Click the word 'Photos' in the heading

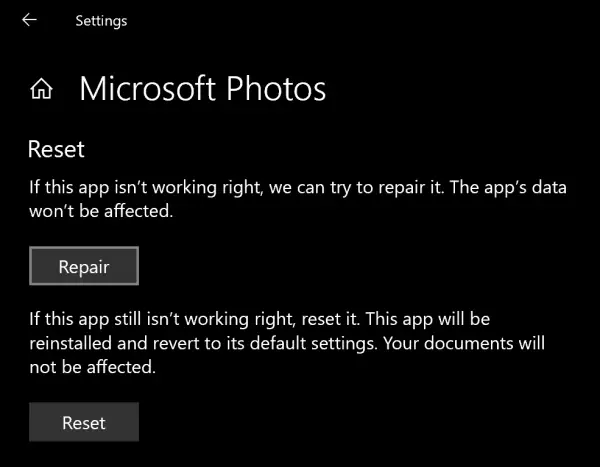[x=276, y=89]
